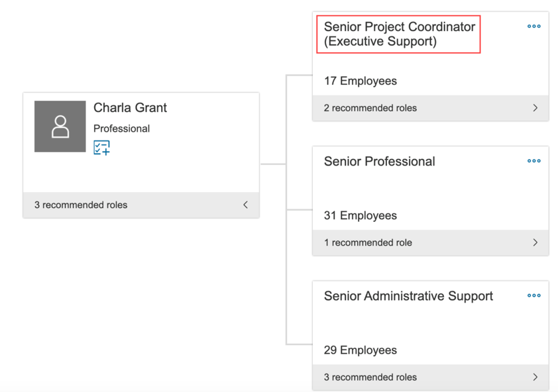This screenshot has height=392, width=558.
Task: Click the 17 Employees count
Action: 360,81
